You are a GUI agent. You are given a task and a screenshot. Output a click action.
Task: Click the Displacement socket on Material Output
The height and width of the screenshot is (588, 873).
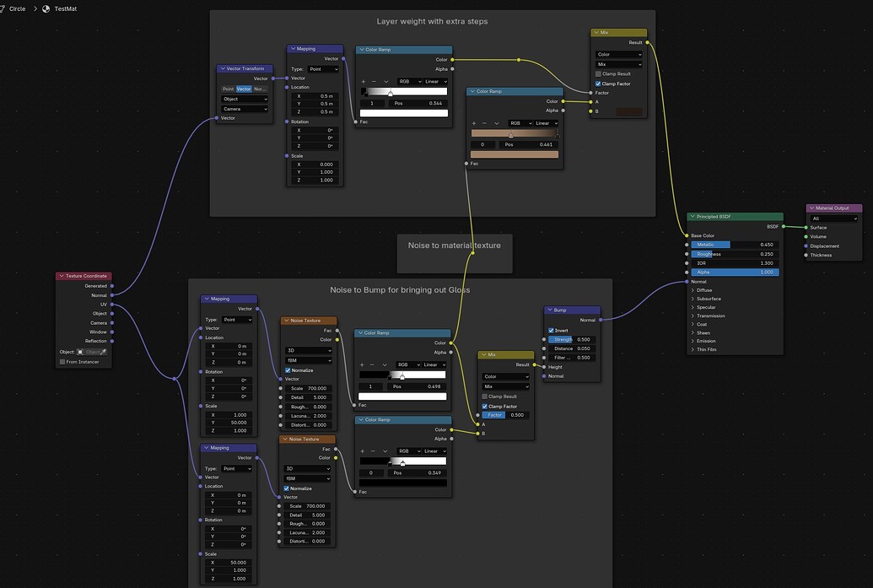806,245
